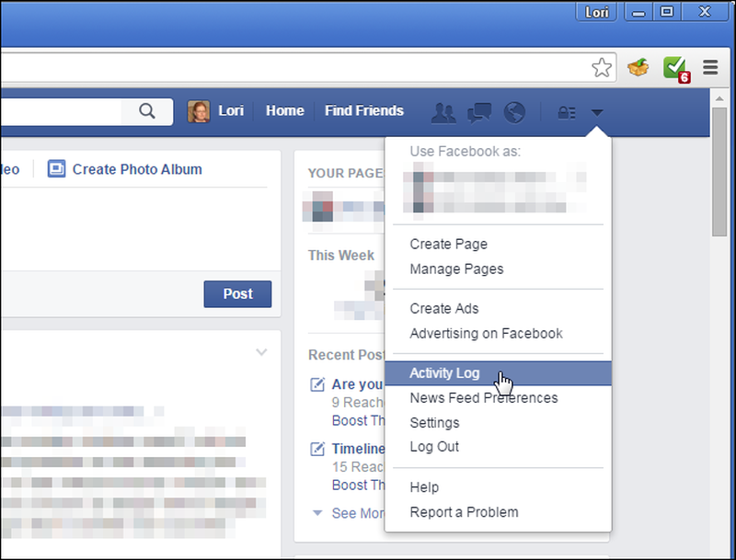Go to the Home link

[285, 110]
